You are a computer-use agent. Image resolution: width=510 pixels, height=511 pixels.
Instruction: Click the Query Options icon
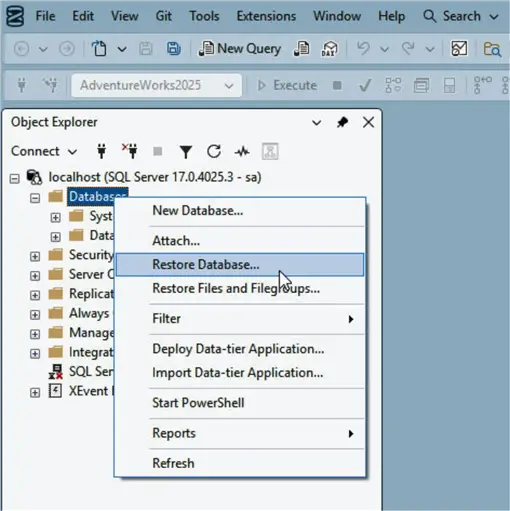(421, 86)
